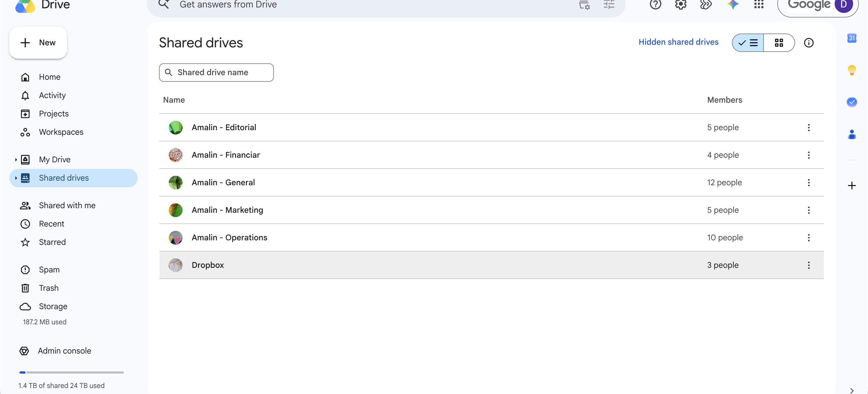Open the Google apps grid
The width and height of the screenshot is (868, 394).
coord(759,4)
